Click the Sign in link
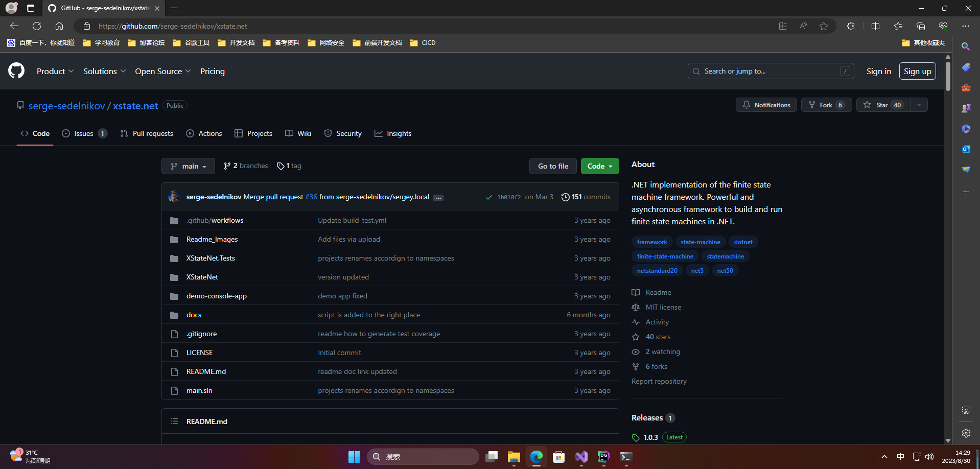Screen dimensions: 980x469 878,71
